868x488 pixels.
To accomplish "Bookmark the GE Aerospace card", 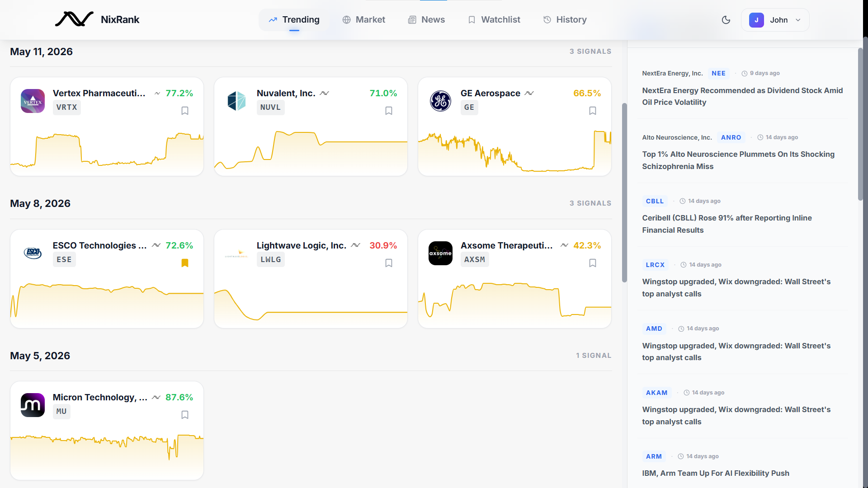I will (593, 111).
